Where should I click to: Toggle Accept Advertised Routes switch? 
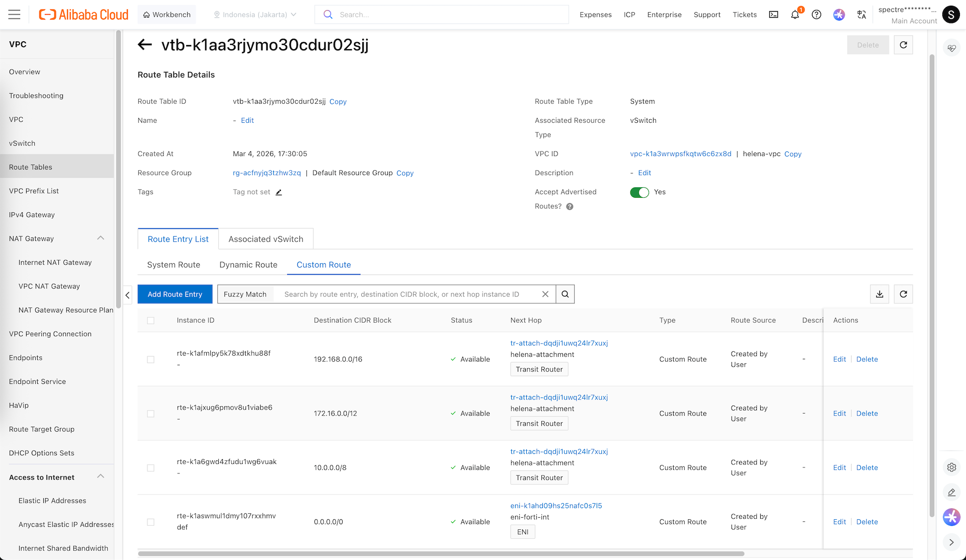(639, 192)
